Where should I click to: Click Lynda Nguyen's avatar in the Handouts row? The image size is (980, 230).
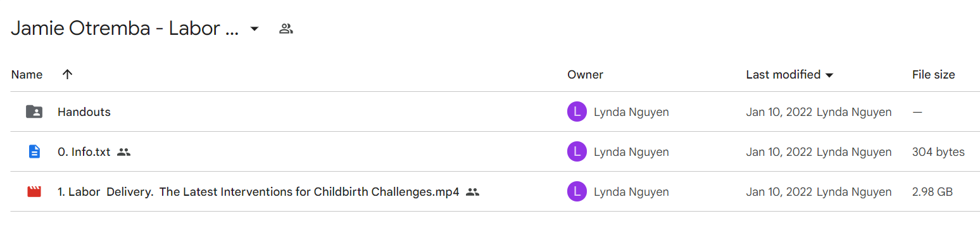coord(577,112)
